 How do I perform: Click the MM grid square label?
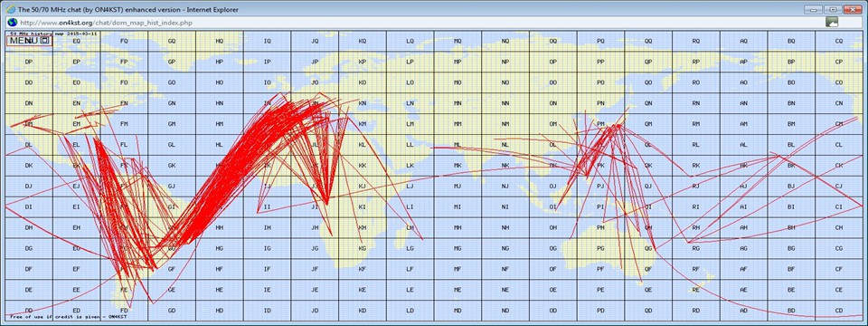point(458,124)
